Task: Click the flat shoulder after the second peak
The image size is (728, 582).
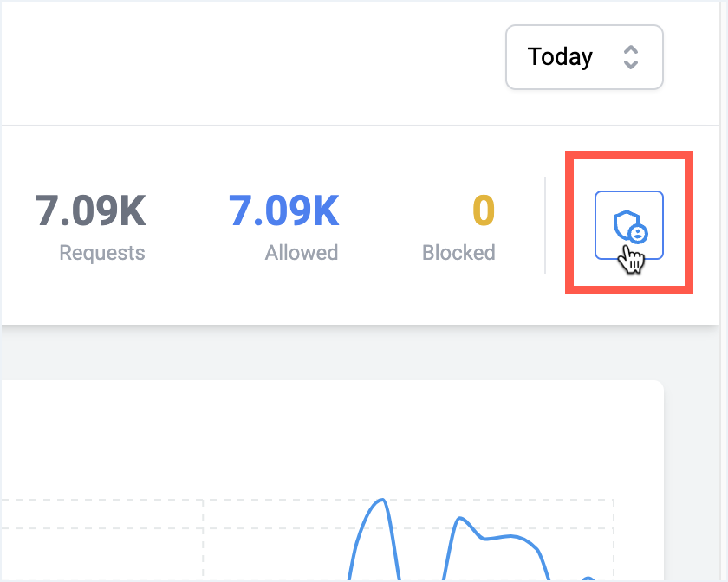Action: point(502,538)
